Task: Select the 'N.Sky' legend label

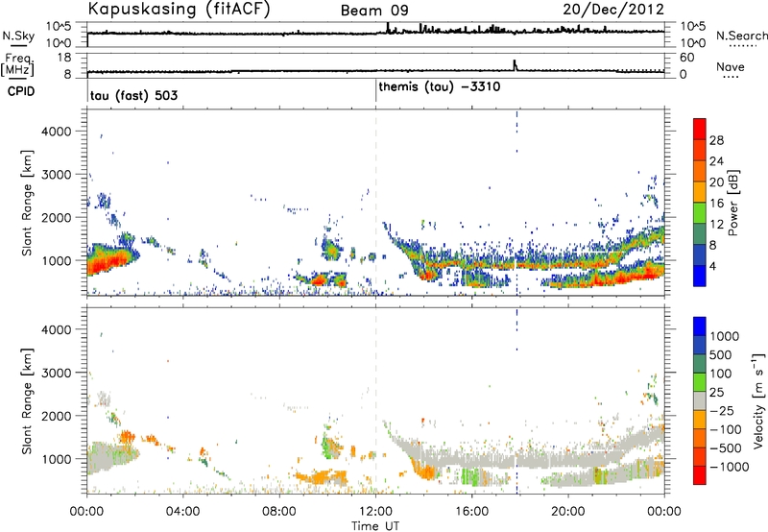Action: coord(18,36)
